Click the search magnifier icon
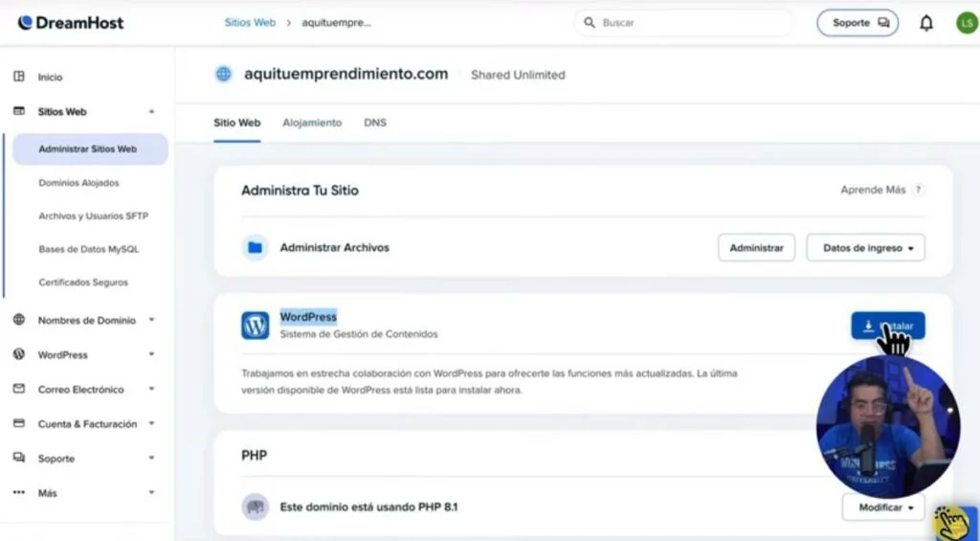Viewport: 980px width, 541px height. point(589,23)
